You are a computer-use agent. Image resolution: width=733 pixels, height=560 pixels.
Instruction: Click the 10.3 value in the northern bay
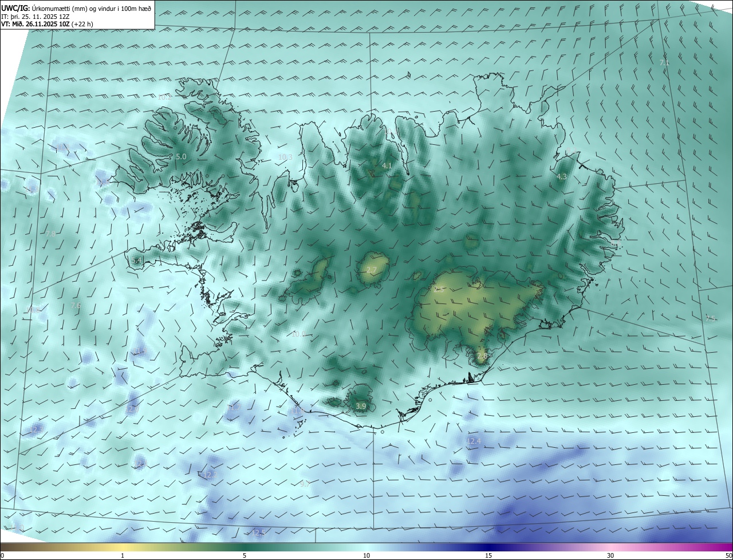click(285, 157)
